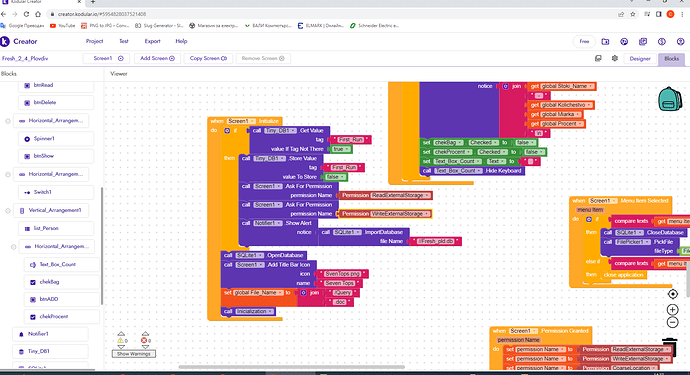Open settings gear icon near Designer

pos(615,59)
